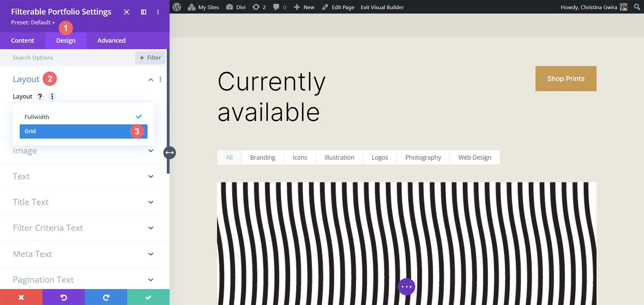Switch to the Content tab
Viewport: 644px width, 305px height.
(x=23, y=40)
